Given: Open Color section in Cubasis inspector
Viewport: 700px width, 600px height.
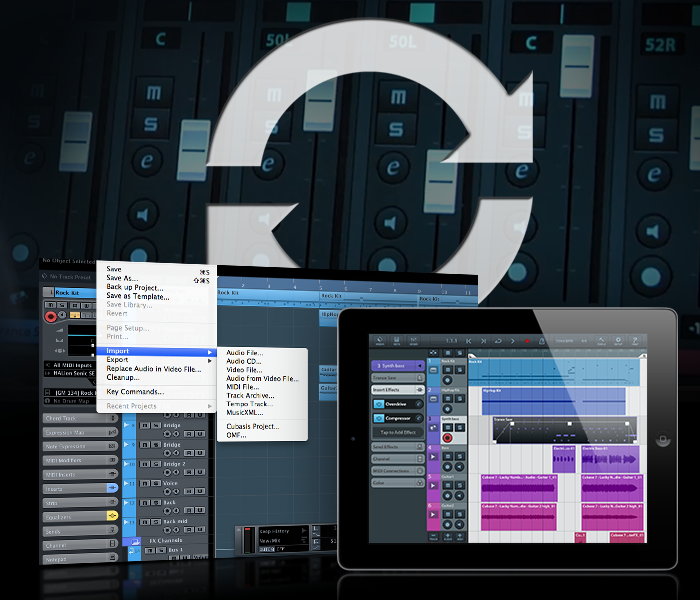Looking at the screenshot, I should tap(398, 483).
